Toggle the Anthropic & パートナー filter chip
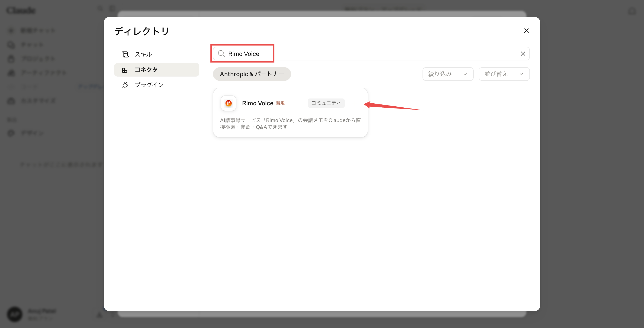The width and height of the screenshot is (644, 328). tap(252, 74)
